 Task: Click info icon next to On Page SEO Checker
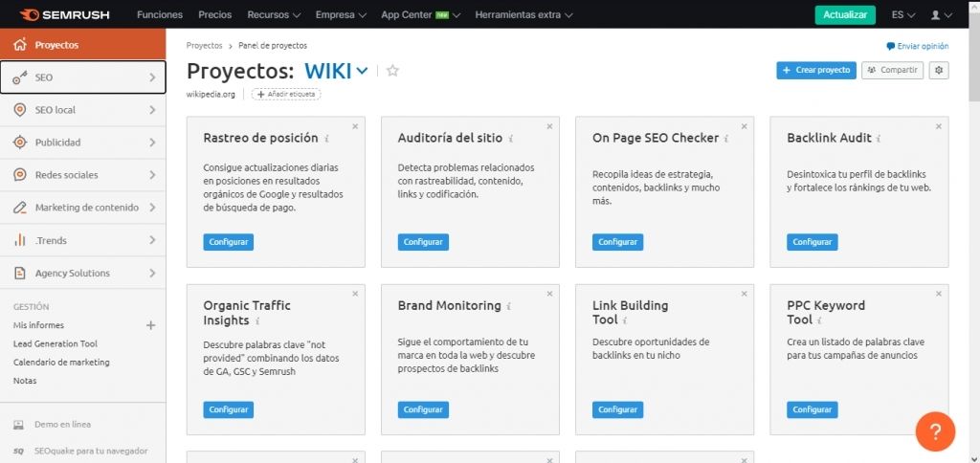point(726,139)
